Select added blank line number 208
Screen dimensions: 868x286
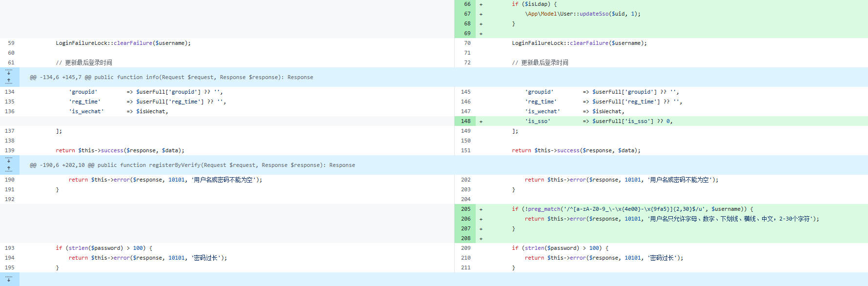click(466, 238)
